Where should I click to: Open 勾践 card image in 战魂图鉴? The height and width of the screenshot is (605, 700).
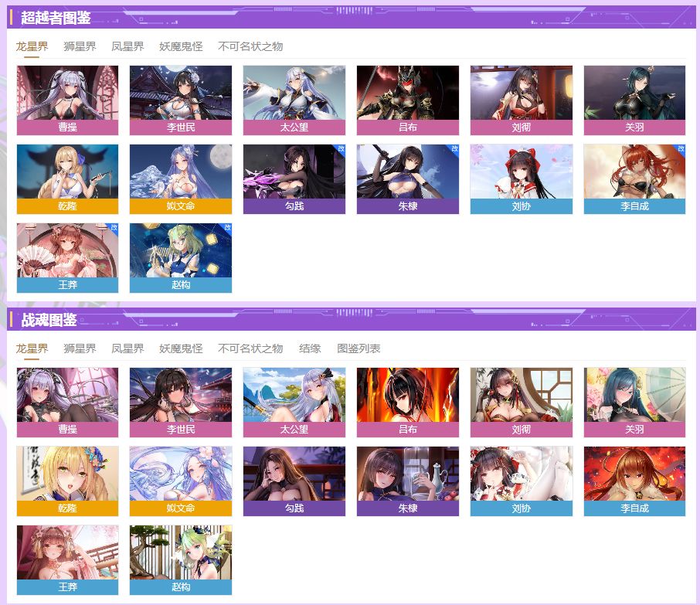click(x=294, y=474)
